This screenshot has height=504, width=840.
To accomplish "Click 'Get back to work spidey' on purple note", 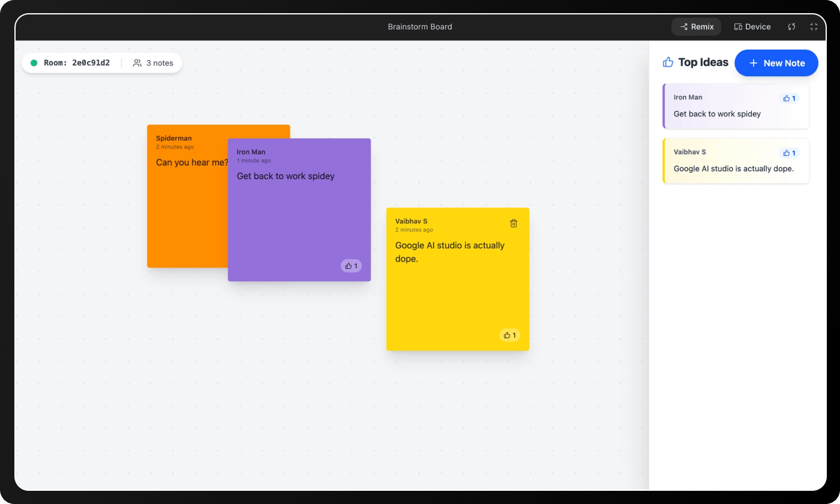I will pyautogui.click(x=286, y=176).
